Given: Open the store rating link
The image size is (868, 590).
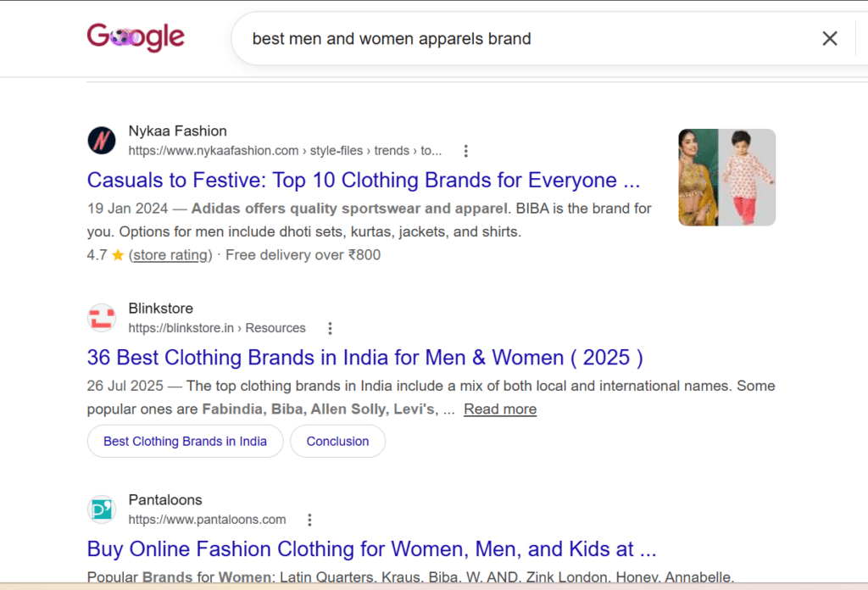Looking at the screenshot, I should point(170,255).
